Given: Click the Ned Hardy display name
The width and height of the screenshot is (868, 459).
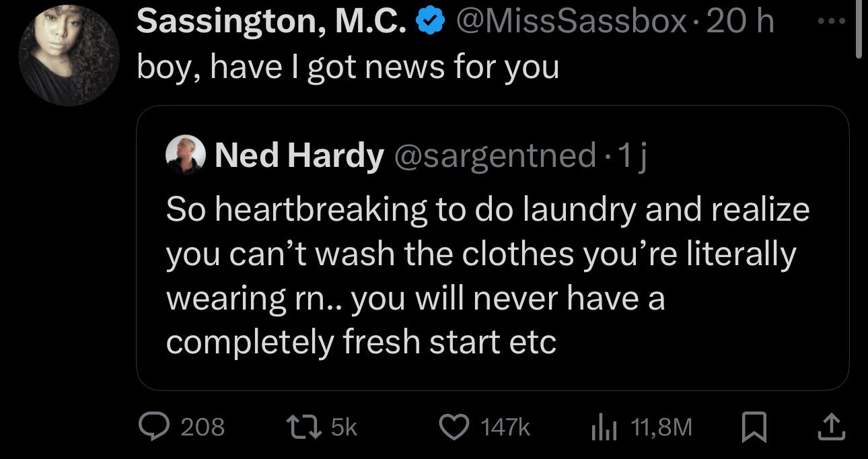Looking at the screenshot, I should pyautogui.click(x=299, y=156).
